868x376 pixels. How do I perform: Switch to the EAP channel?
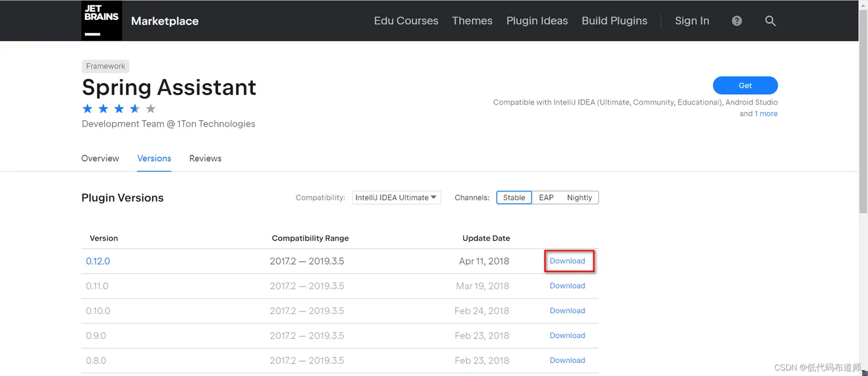(x=546, y=198)
